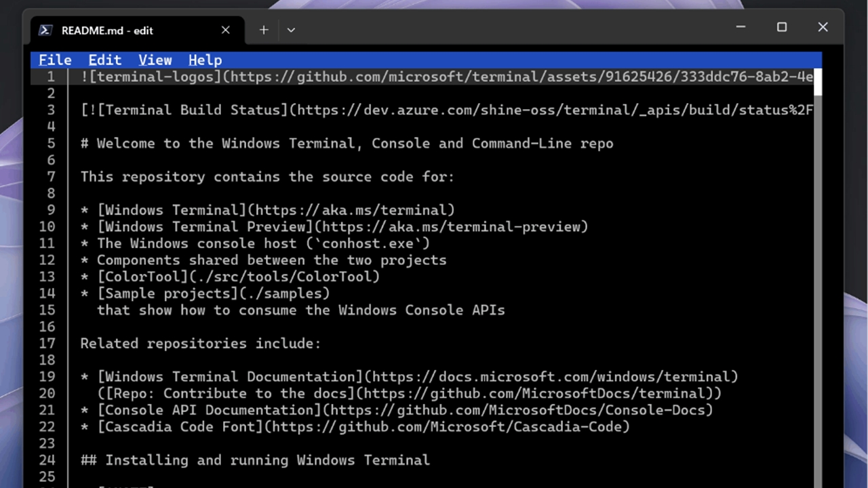This screenshot has width=868, height=488.
Task: Close the terminal window
Action: pyautogui.click(x=823, y=27)
